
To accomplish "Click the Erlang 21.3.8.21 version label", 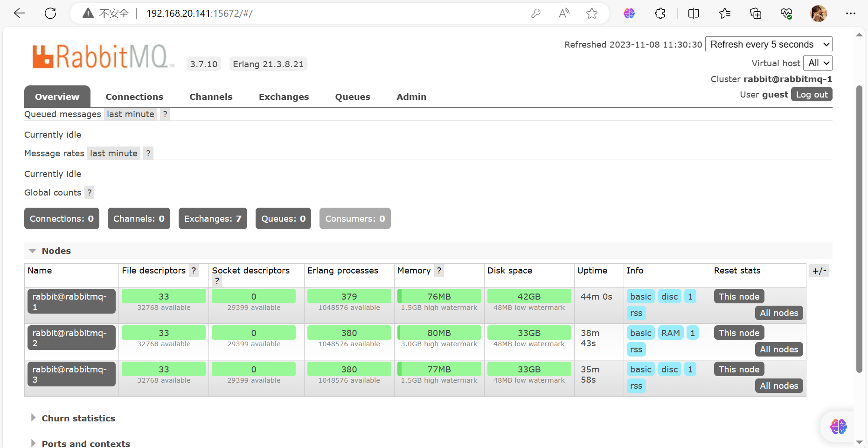I will (268, 64).
